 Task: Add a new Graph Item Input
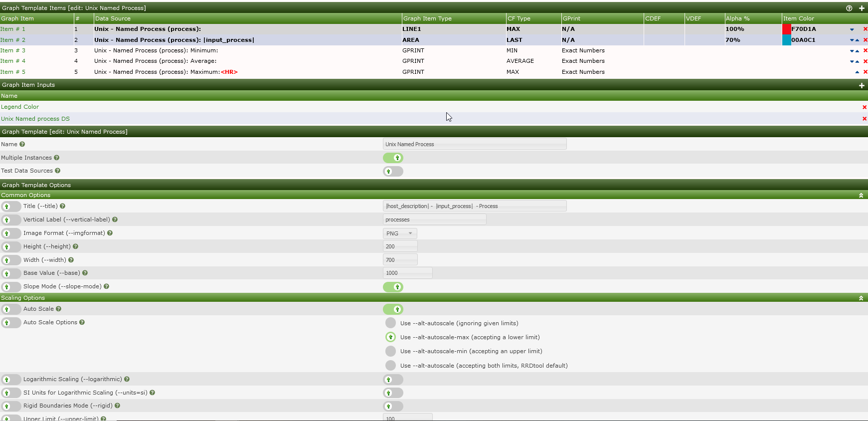pyautogui.click(x=862, y=85)
